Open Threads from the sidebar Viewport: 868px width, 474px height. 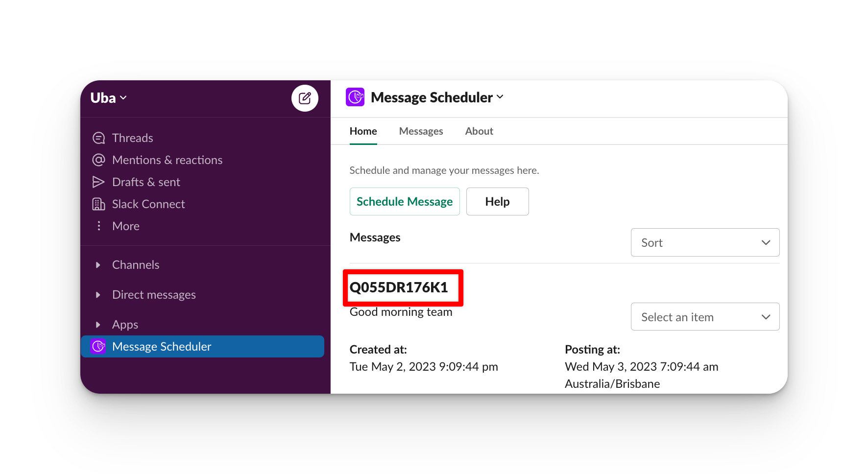point(132,138)
